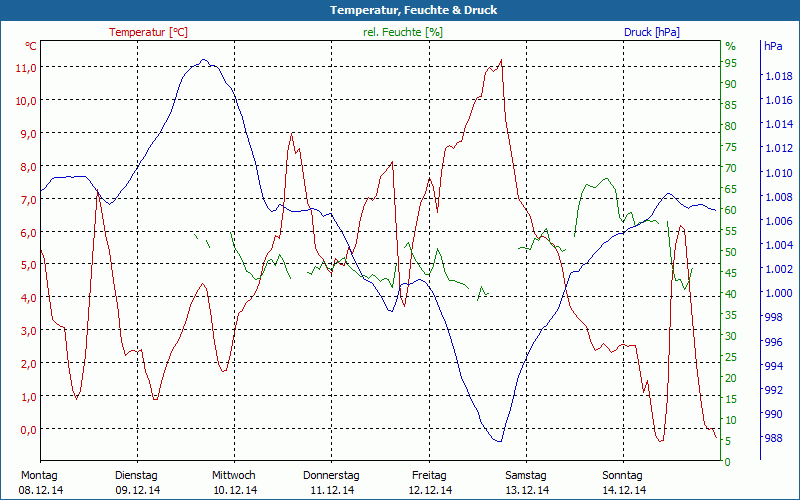Click the '1.018' pressure axis tick
Screen dimensions: 800x500
[x=778, y=76]
